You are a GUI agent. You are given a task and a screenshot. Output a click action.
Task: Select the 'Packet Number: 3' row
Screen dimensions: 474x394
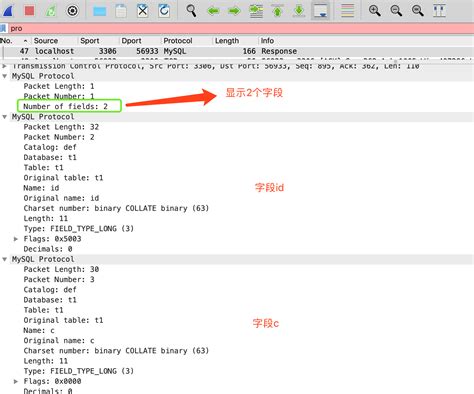point(59,279)
